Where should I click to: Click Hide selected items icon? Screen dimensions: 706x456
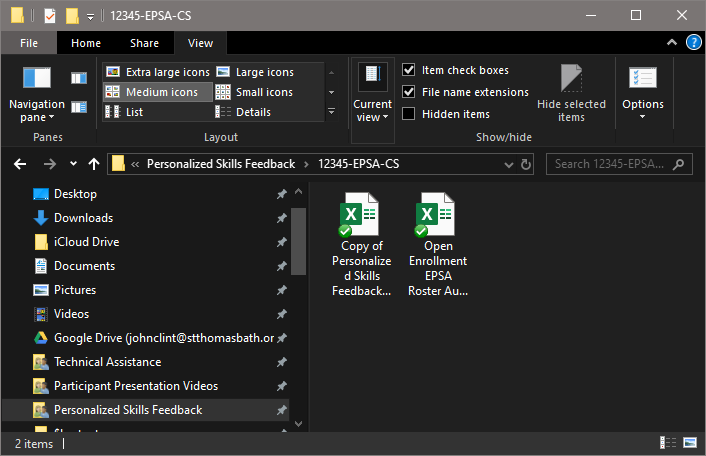pyautogui.click(x=571, y=78)
